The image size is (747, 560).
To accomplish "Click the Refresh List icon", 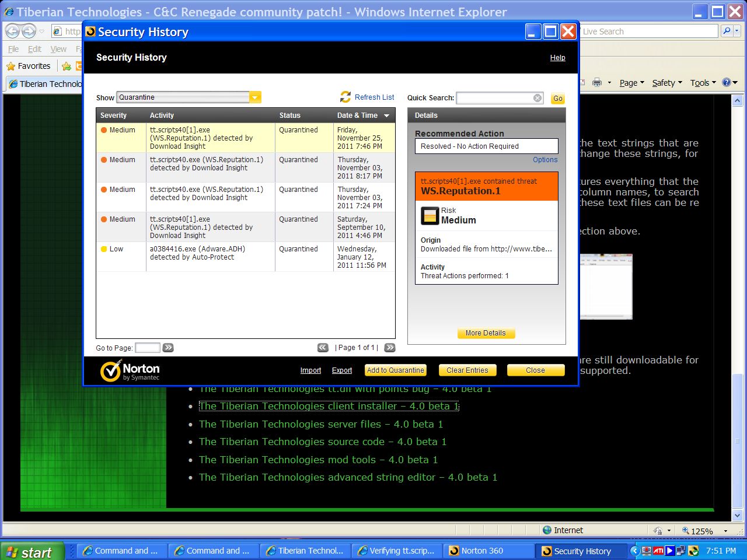I will click(x=345, y=97).
